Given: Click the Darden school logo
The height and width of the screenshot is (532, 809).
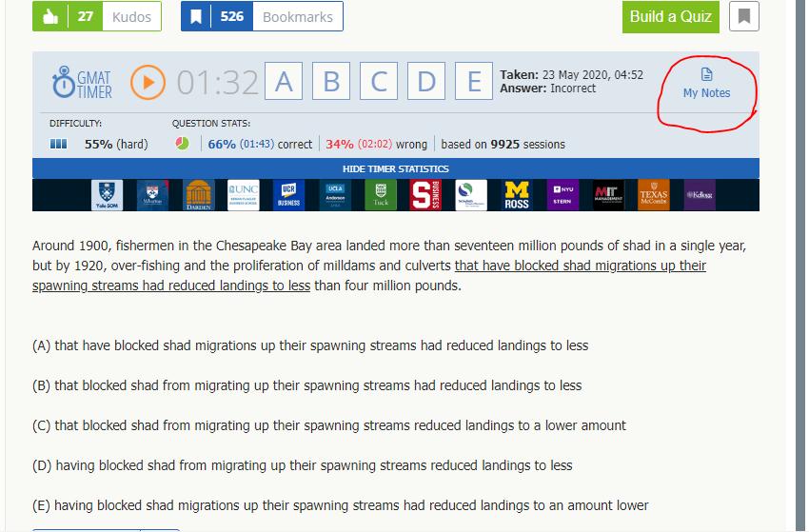Looking at the screenshot, I should [x=199, y=194].
